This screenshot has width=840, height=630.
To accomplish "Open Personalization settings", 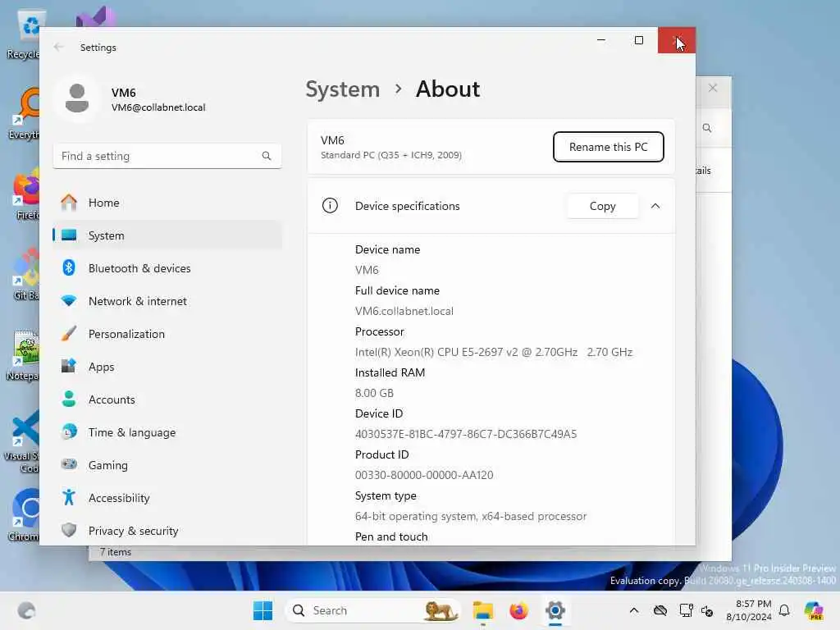I will (x=167, y=334).
